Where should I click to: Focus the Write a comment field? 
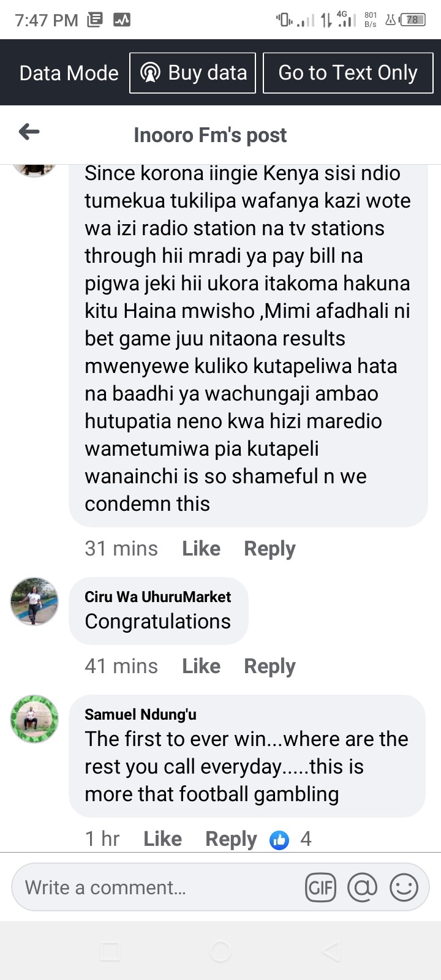(159, 887)
